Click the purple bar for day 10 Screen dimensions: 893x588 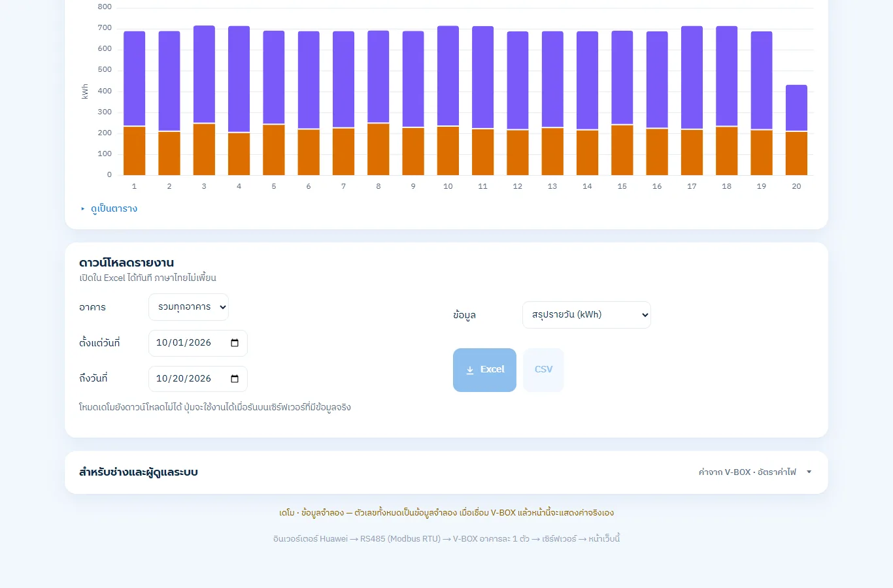point(448,76)
